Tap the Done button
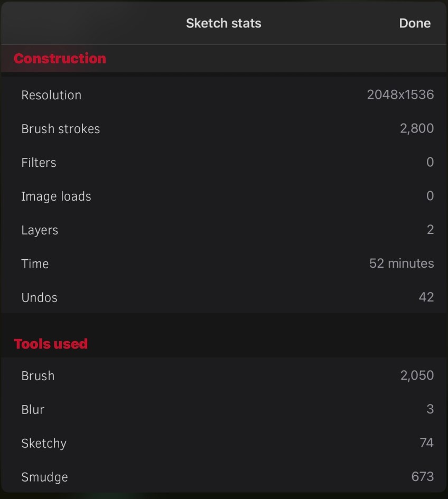Image resolution: width=448 pixels, height=499 pixels. (x=415, y=23)
